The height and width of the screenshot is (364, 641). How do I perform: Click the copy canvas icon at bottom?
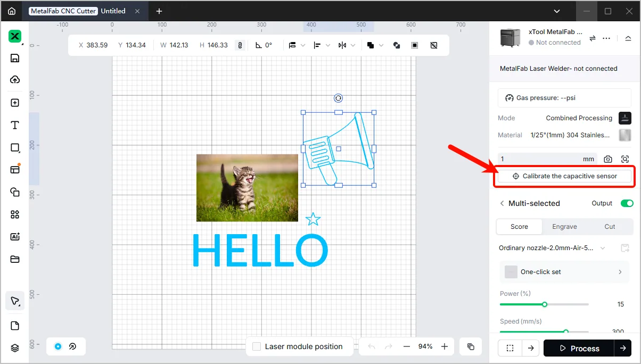coord(471,346)
